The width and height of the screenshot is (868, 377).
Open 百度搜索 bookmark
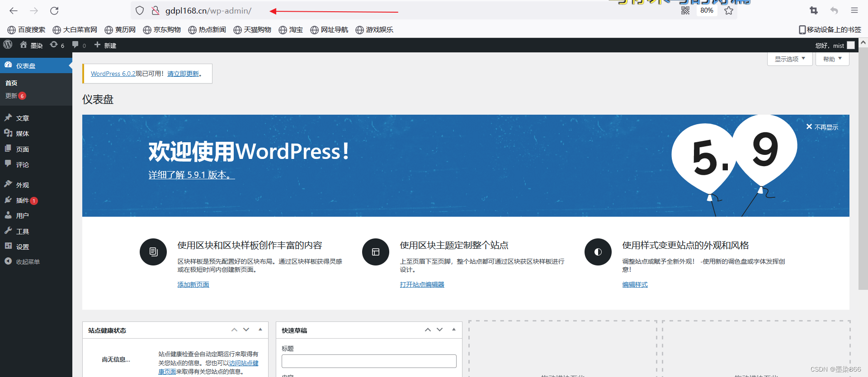(x=26, y=30)
